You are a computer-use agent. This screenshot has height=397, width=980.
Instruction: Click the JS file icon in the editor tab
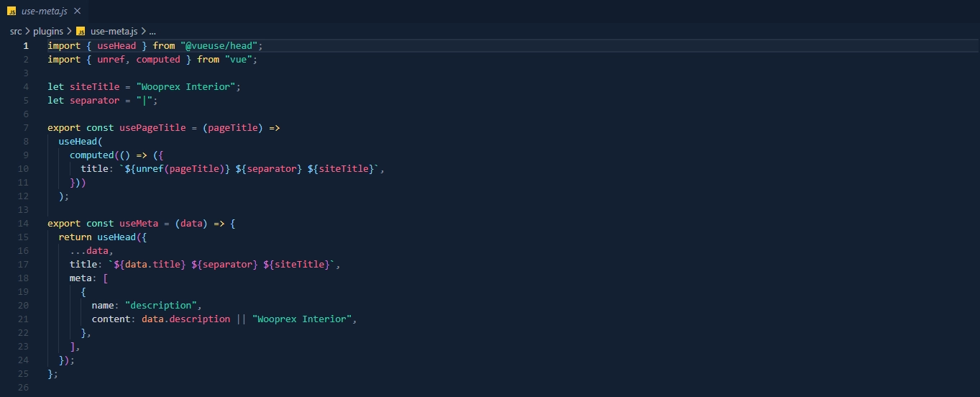[12, 12]
